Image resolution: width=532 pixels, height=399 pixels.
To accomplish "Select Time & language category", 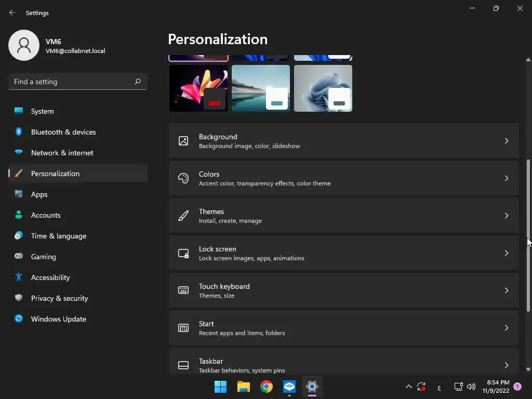I will (78, 236).
